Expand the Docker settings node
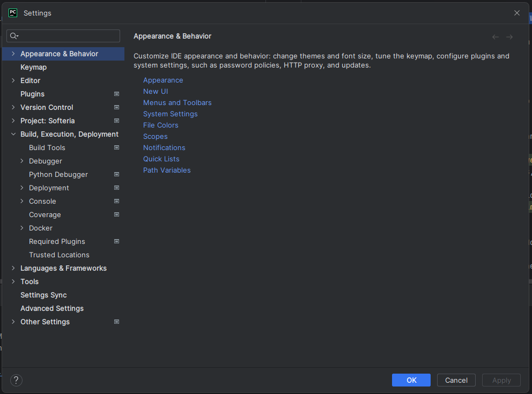Viewport: 532px width, 394px height. coord(22,228)
